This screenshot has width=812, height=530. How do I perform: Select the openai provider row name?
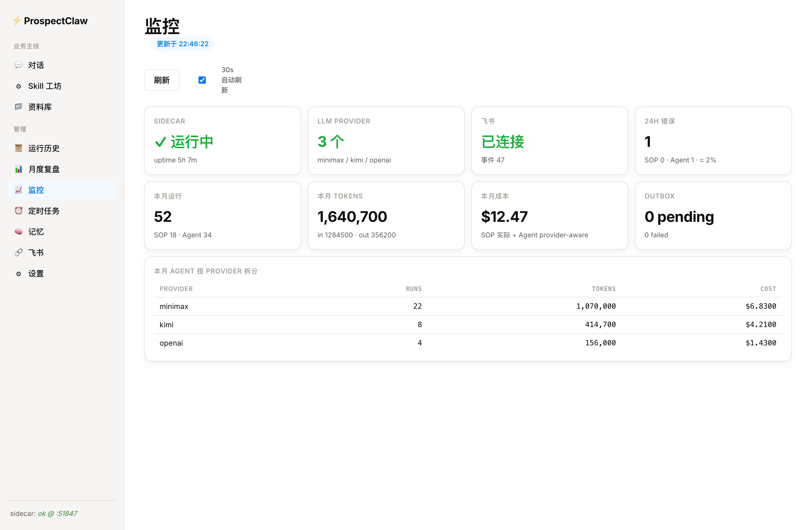(x=171, y=343)
